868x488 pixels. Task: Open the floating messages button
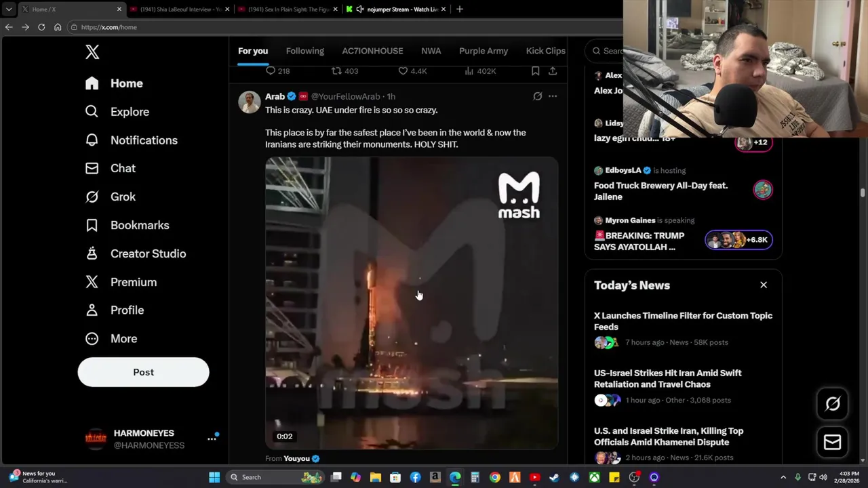[833, 443]
